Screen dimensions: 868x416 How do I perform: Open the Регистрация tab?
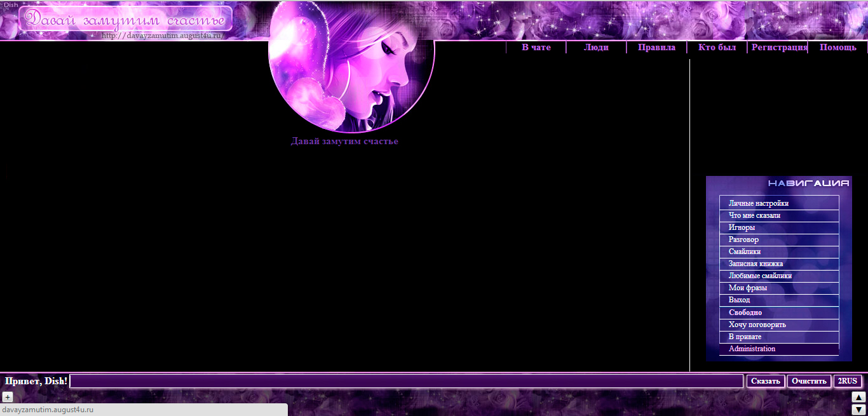point(779,48)
